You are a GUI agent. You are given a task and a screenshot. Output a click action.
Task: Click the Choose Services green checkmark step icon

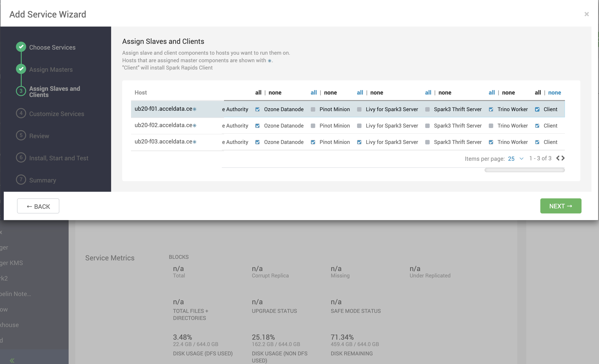pos(21,47)
